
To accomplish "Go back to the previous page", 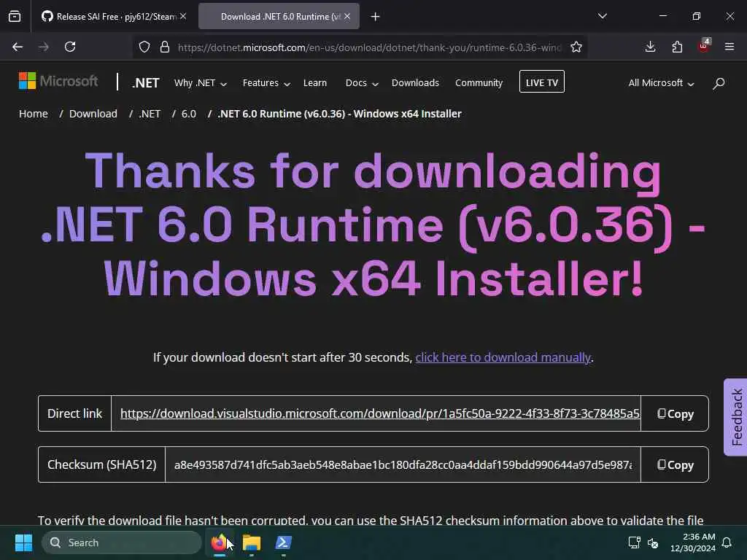I will [x=18, y=47].
